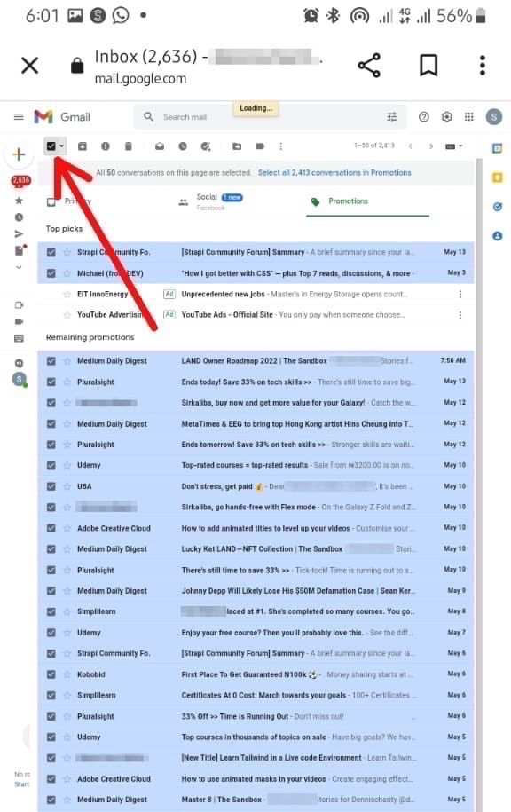Archive the selected conversations
Viewport: 511px width, 812px height.
point(83,146)
